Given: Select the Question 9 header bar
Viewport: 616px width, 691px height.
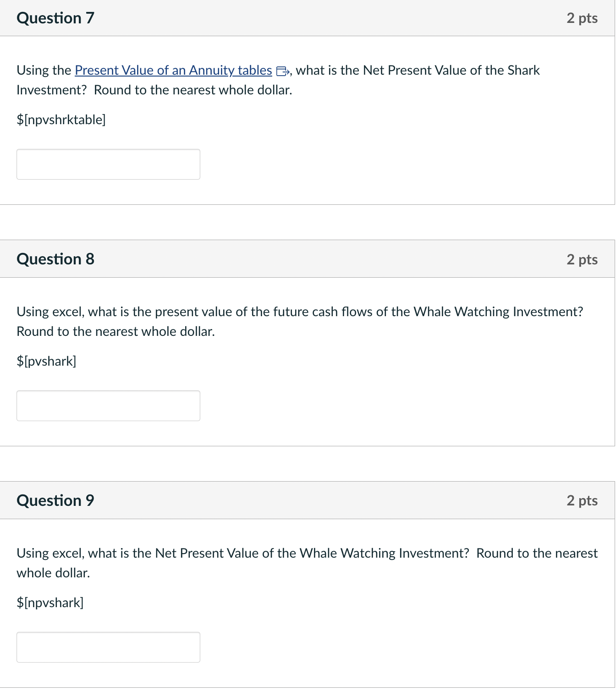Looking at the screenshot, I should pos(308,500).
